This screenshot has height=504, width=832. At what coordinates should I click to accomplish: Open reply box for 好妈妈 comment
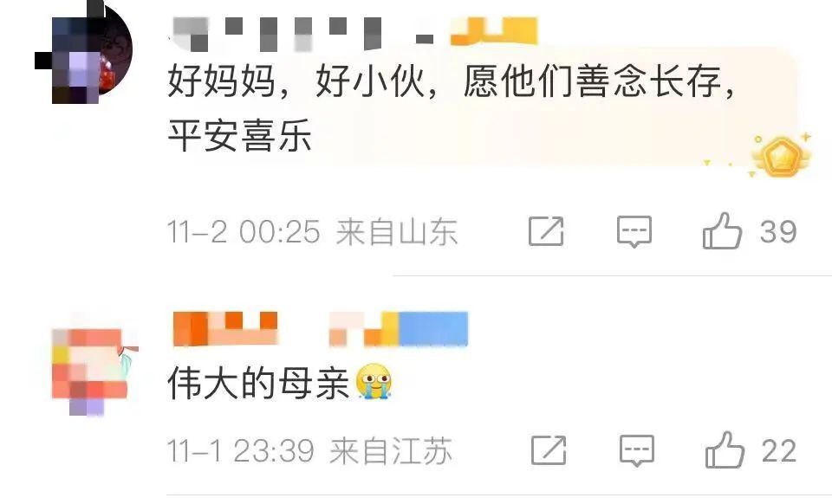click(x=634, y=231)
